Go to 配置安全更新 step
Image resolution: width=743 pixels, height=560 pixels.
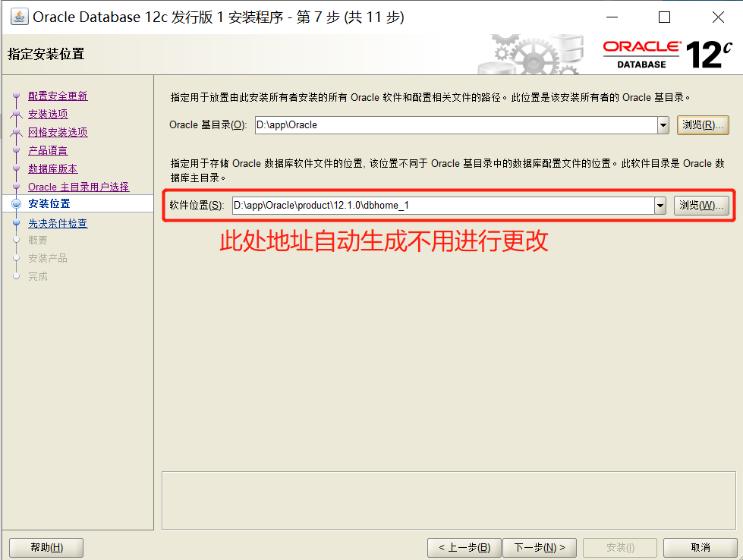tap(58, 96)
